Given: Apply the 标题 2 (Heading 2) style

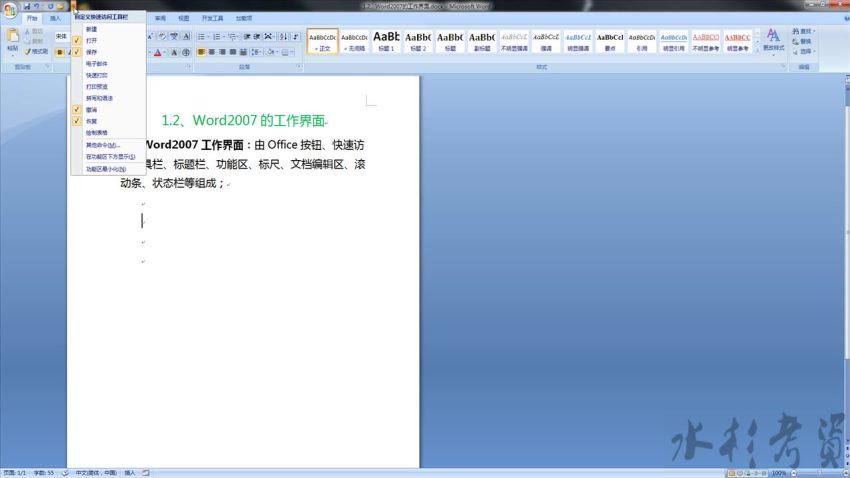Looking at the screenshot, I should (x=418, y=41).
